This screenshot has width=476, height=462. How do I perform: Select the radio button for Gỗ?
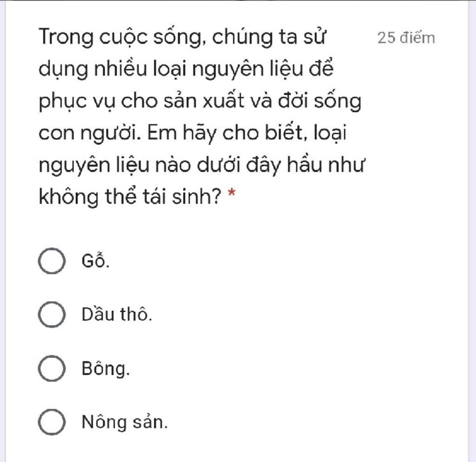(x=52, y=261)
